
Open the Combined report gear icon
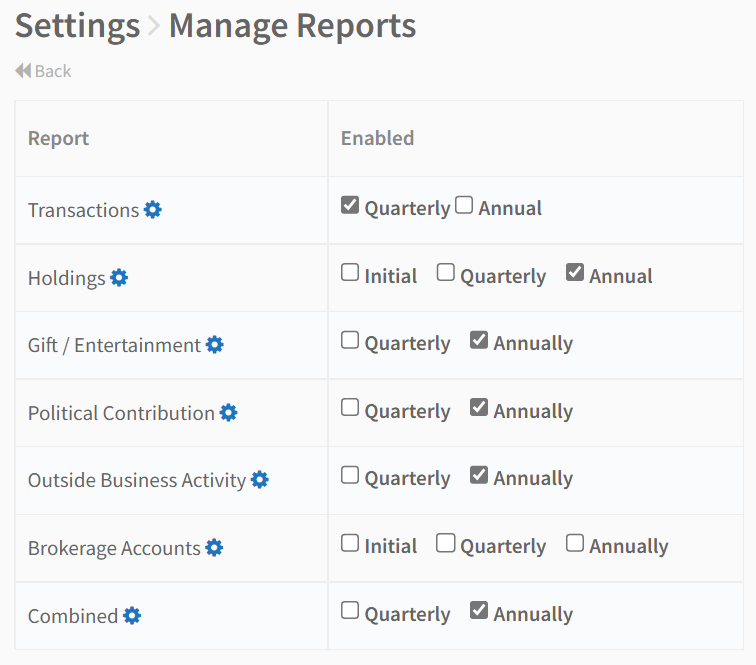coord(132,616)
